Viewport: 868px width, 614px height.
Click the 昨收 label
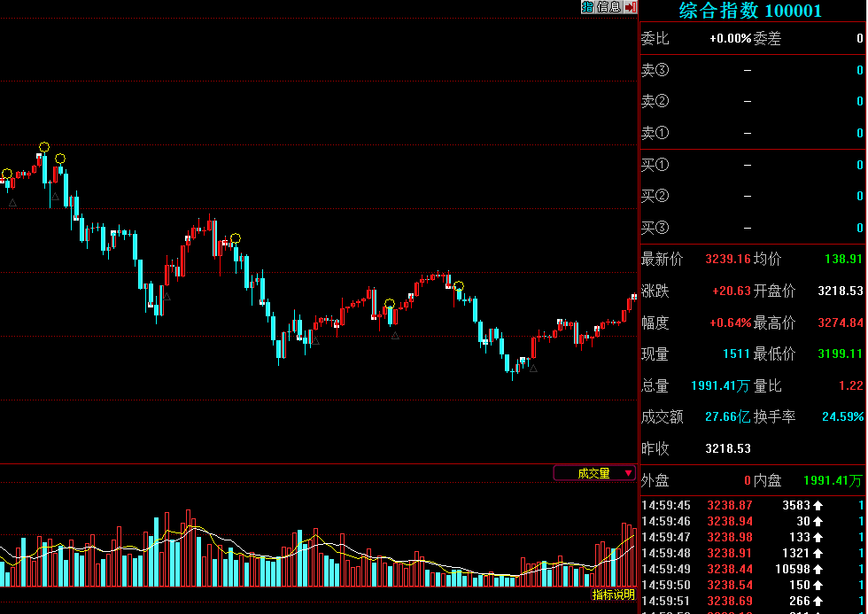(x=655, y=448)
